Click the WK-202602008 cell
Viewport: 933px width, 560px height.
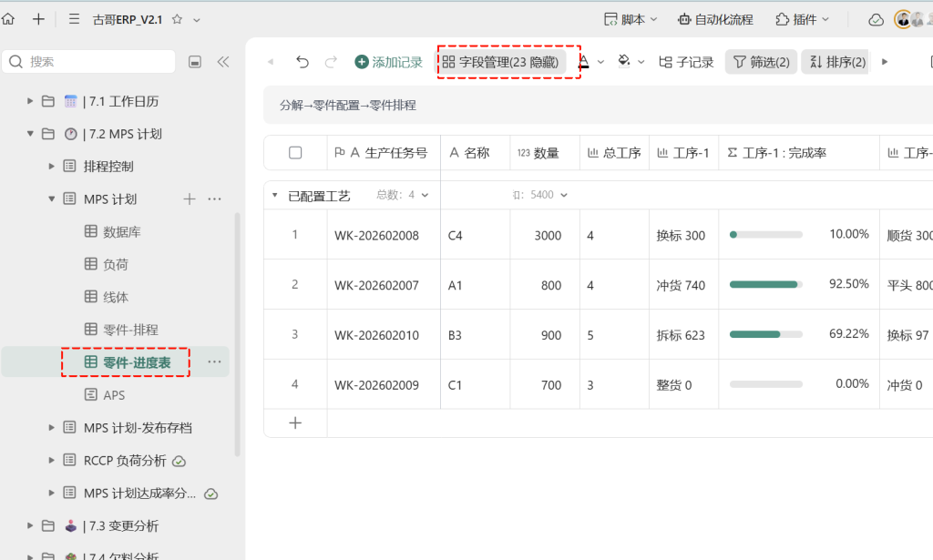pyautogui.click(x=384, y=235)
